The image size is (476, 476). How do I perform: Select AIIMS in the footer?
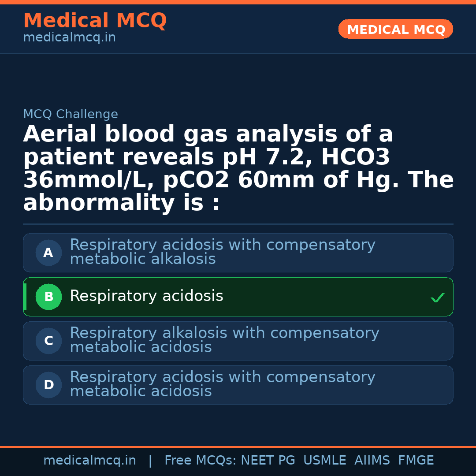pyautogui.click(x=372, y=461)
